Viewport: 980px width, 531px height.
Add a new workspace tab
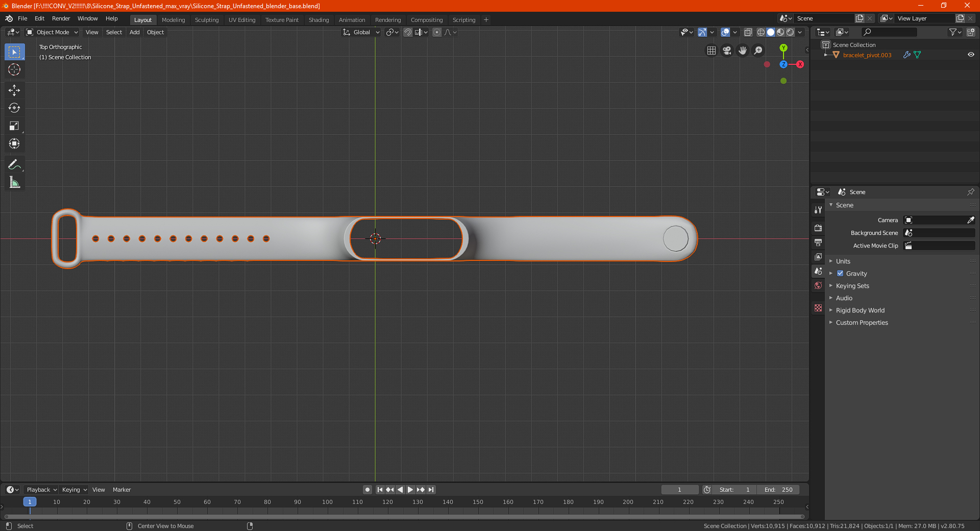tap(486, 20)
